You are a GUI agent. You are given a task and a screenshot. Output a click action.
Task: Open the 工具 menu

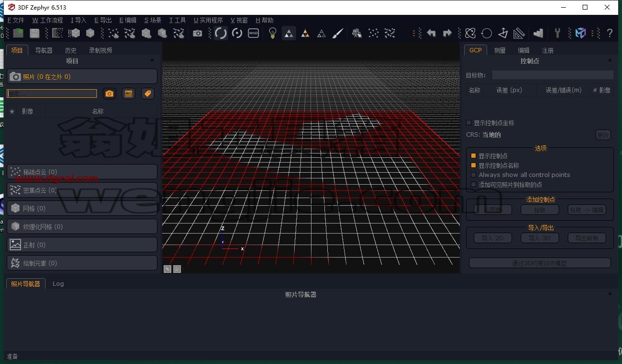pyautogui.click(x=178, y=20)
